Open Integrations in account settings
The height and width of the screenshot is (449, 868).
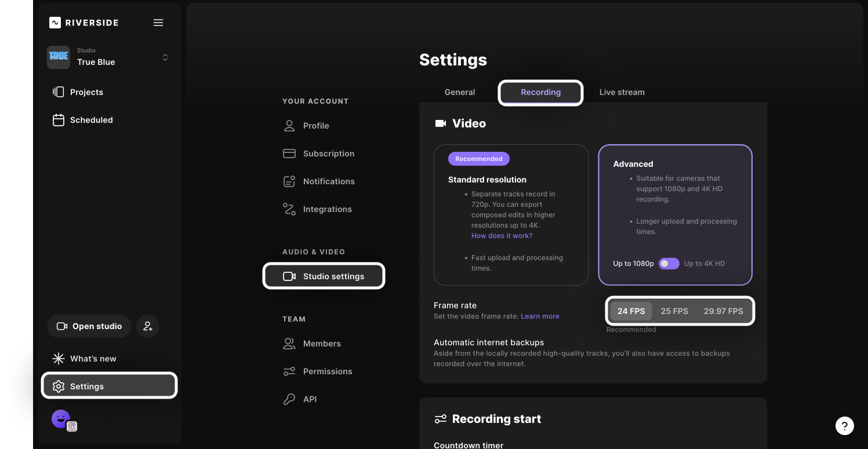pyautogui.click(x=327, y=209)
